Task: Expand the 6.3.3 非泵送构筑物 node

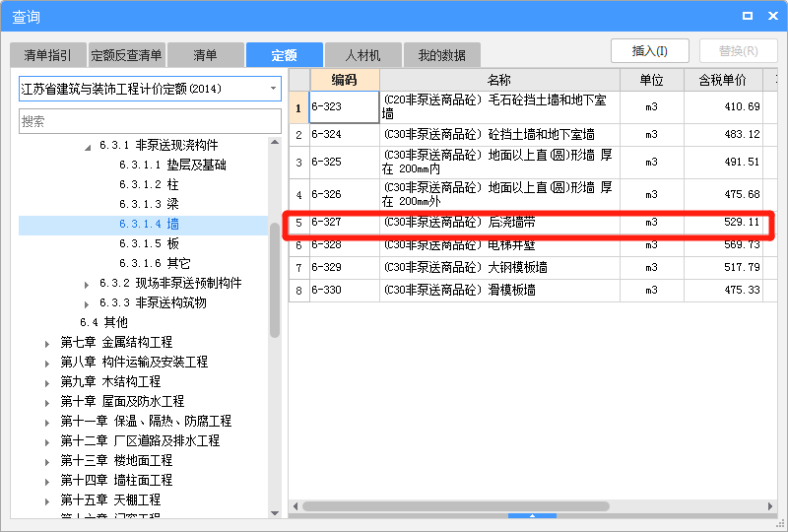Action: point(87,304)
